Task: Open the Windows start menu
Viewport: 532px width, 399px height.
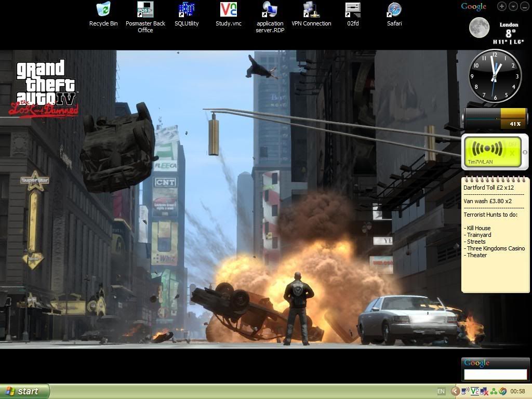Action: click(x=25, y=391)
